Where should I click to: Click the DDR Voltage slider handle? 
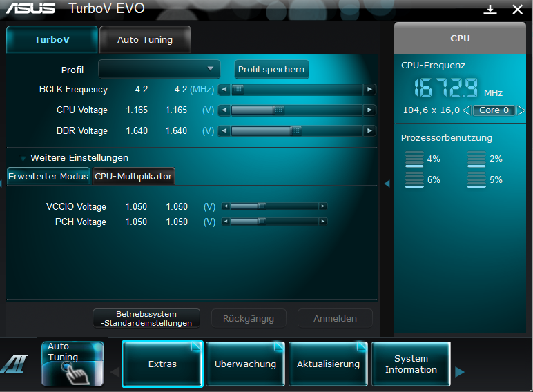pyautogui.click(x=296, y=131)
